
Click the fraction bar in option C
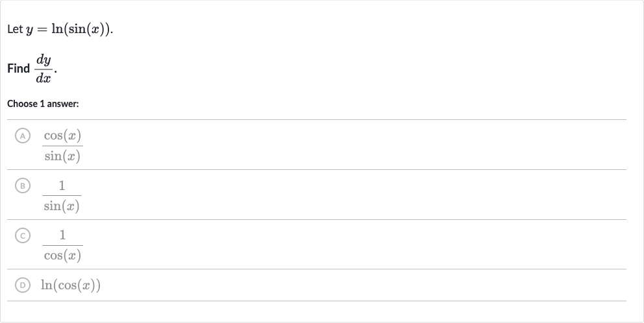(x=62, y=245)
